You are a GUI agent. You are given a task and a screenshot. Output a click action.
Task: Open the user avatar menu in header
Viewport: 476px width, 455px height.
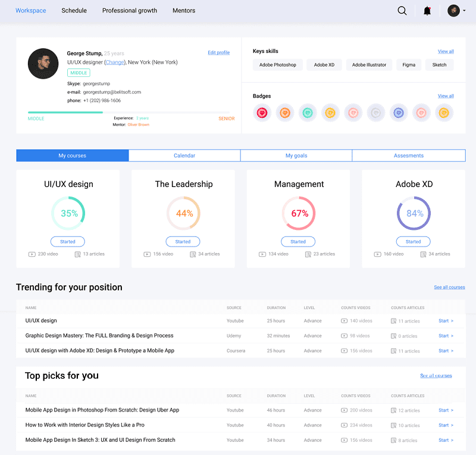[456, 11]
